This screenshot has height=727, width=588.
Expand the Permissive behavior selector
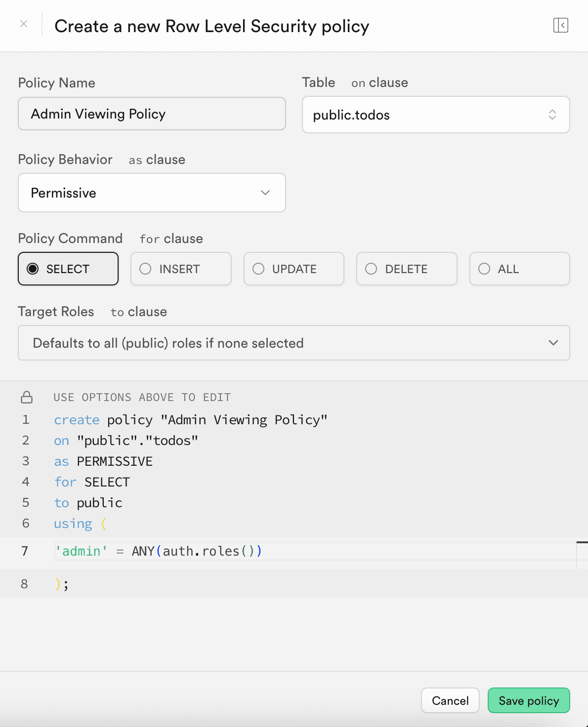point(152,193)
